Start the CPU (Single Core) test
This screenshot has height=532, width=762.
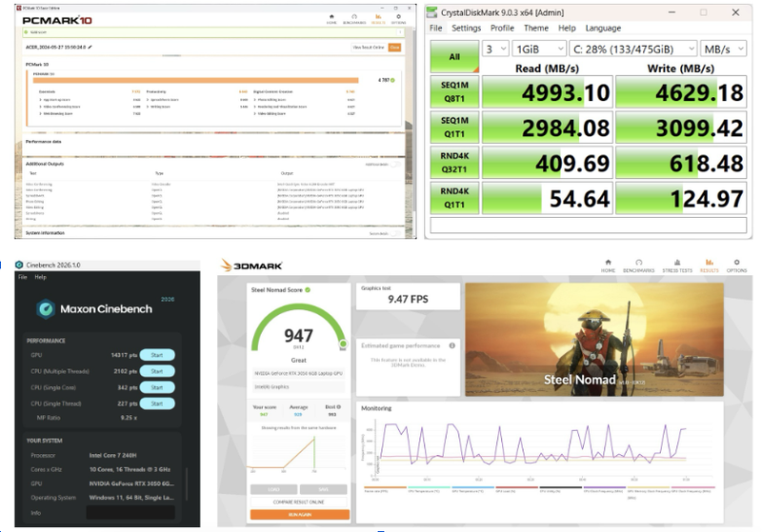point(157,387)
